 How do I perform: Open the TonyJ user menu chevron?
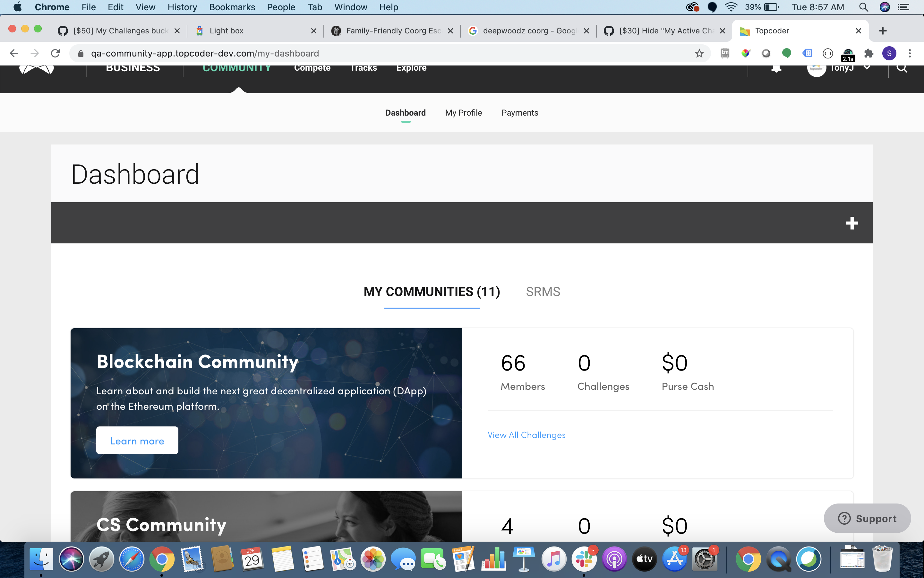tap(867, 67)
